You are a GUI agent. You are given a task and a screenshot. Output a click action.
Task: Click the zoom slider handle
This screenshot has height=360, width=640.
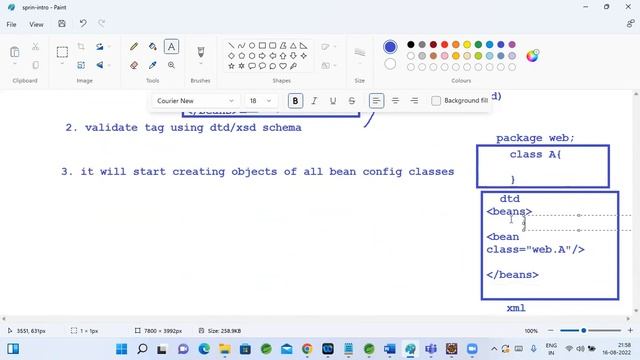click(584, 330)
